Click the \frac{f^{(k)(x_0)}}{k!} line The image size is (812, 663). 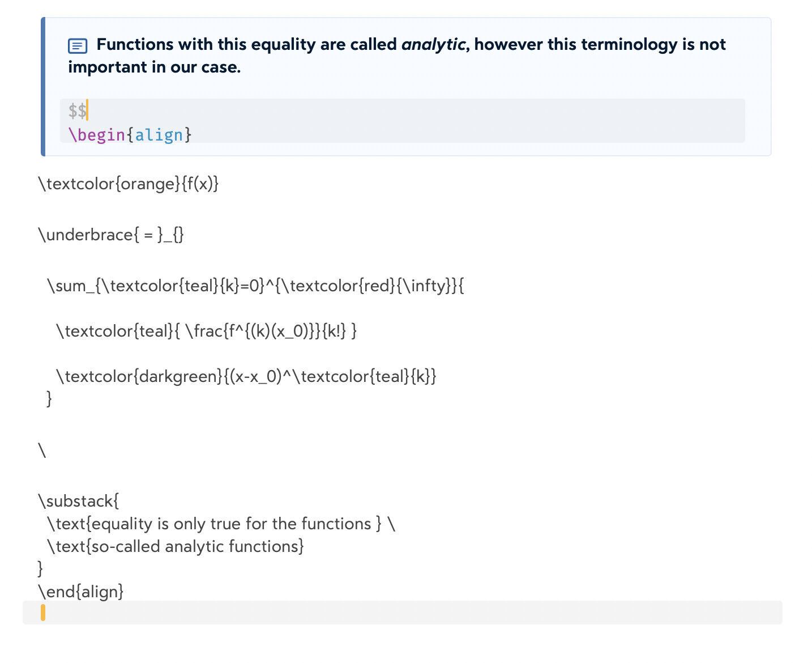[206, 331]
